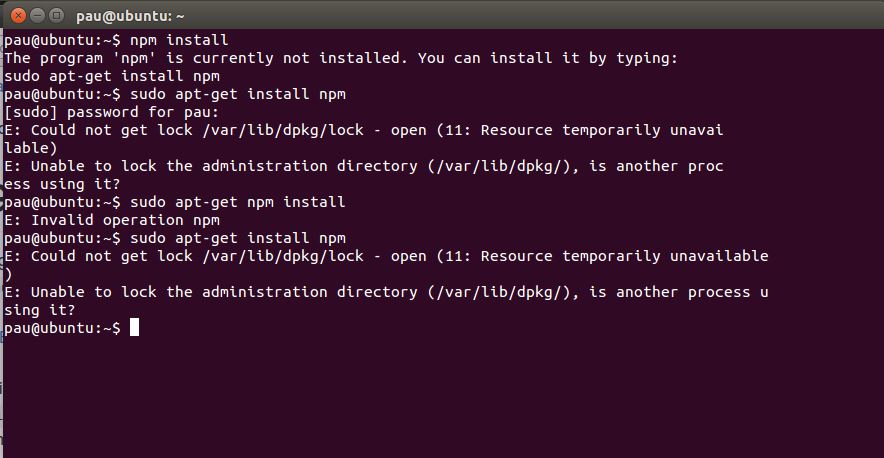
Task: Click the "pau@ubuntu: ~" window title text
Action: pyautogui.click(x=130, y=16)
